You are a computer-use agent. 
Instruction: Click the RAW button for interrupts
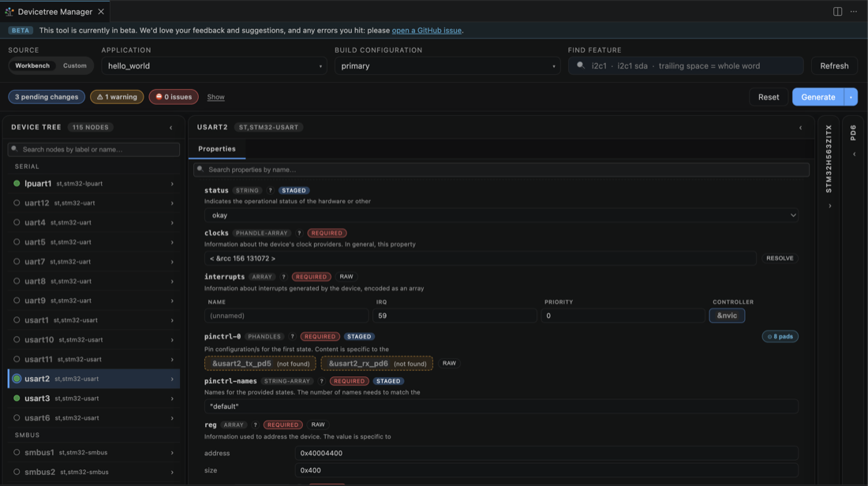pyautogui.click(x=346, y=277)
